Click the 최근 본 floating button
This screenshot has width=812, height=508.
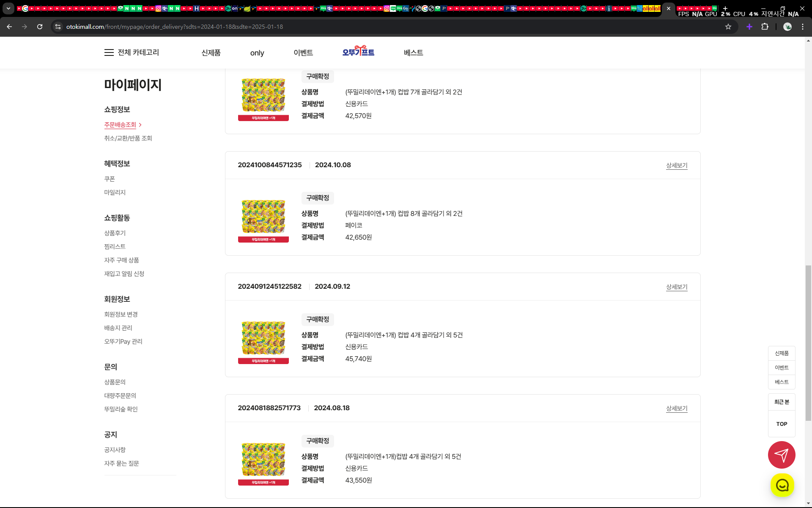[x=781, y=402]
